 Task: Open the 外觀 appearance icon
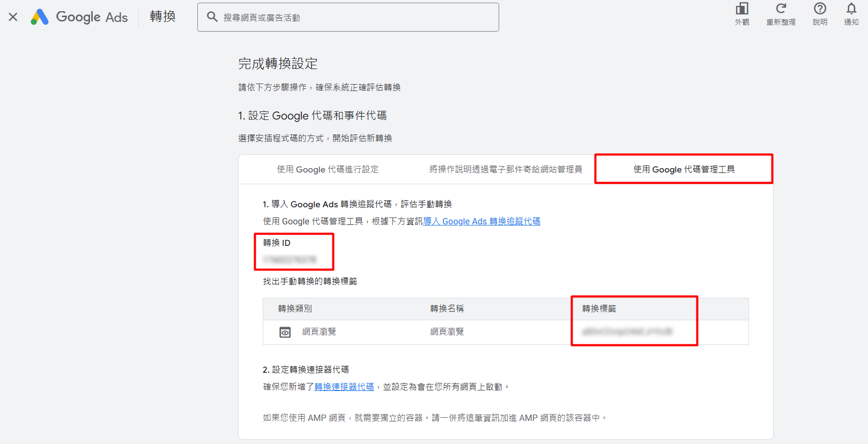coord(742,9)
